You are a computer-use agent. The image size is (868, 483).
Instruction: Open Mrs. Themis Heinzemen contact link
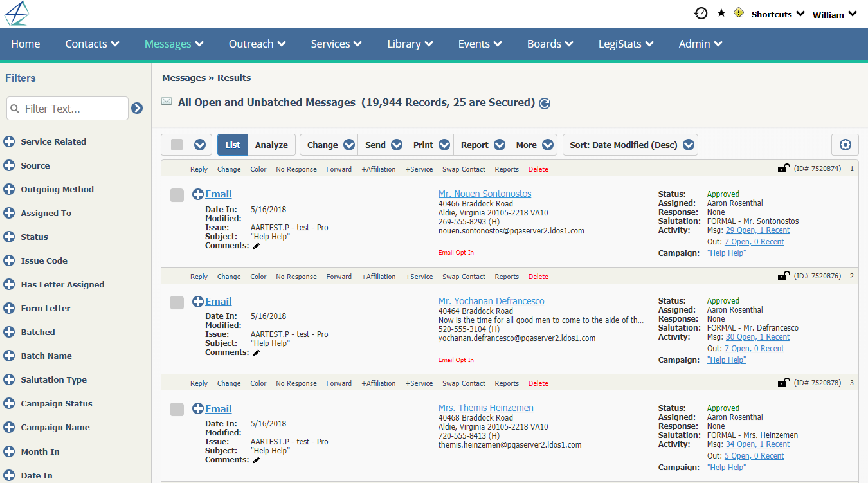click(486, 408)
